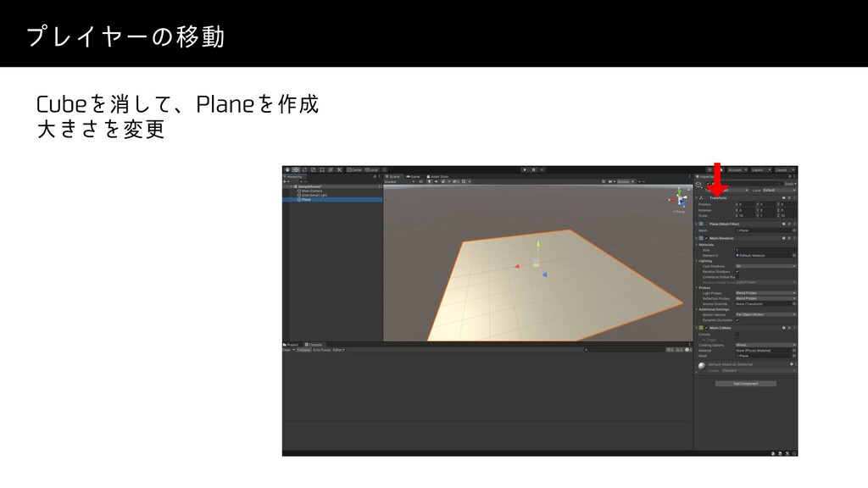The height and width of the screenshot is (488, 868).
Task: Pick material for Element 0 field
Action: coord(793,256)
